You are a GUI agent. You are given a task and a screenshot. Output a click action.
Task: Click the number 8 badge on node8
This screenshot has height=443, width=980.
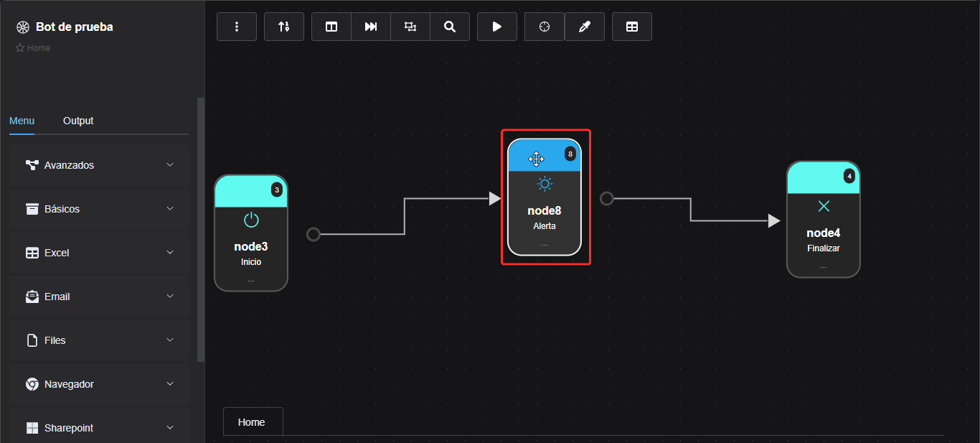(570, 154)
